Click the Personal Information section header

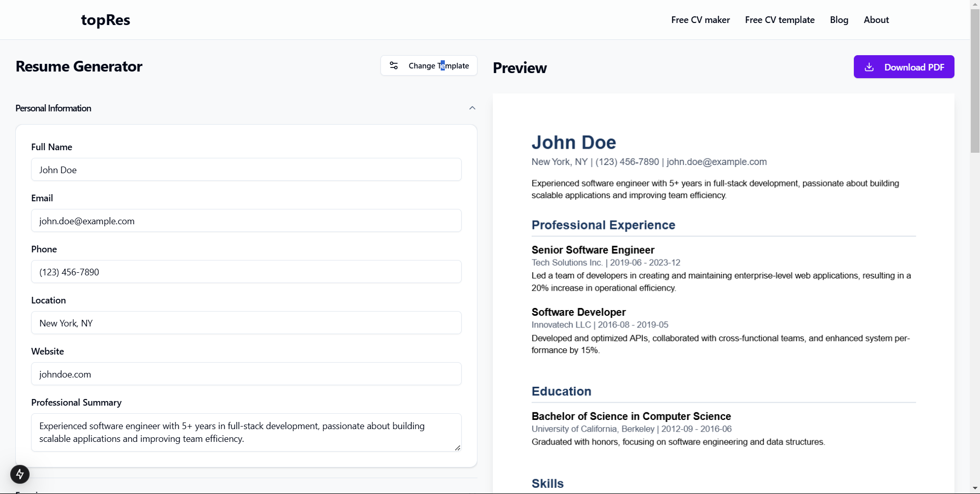coord(54,108)
